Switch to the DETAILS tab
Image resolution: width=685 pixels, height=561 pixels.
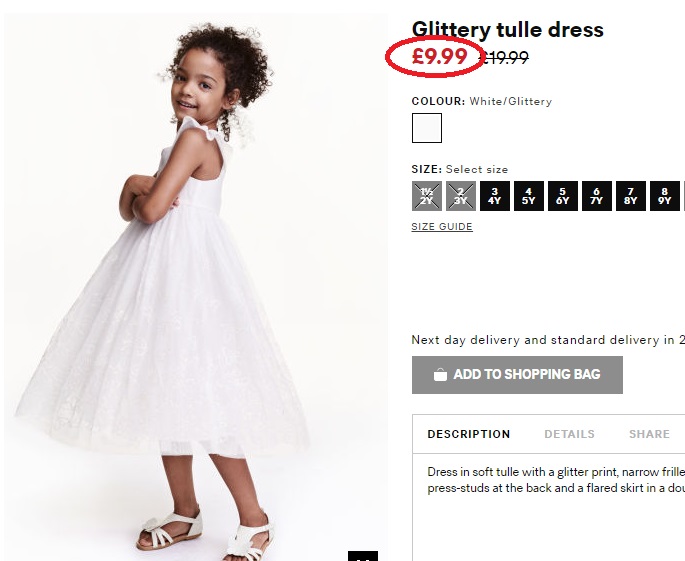(569, 434)
